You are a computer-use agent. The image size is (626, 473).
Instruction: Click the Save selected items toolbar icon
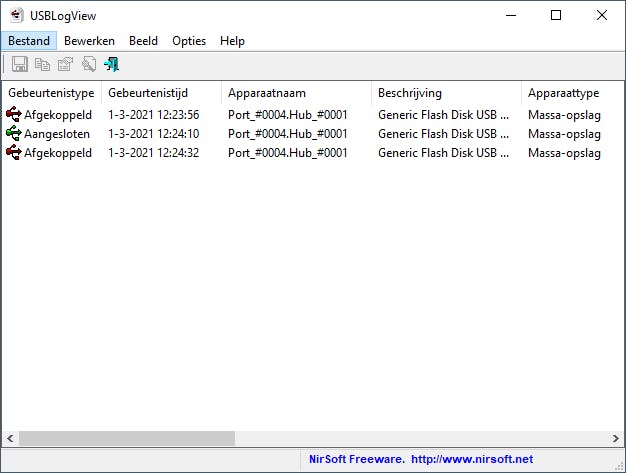coord(20,64)
